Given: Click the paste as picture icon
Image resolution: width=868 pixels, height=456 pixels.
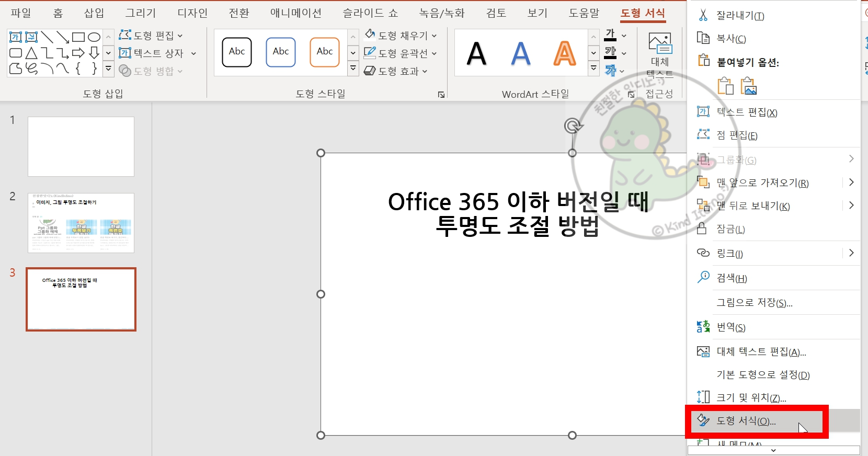Looking at the screenshot, I should click(x=749, y=86).
